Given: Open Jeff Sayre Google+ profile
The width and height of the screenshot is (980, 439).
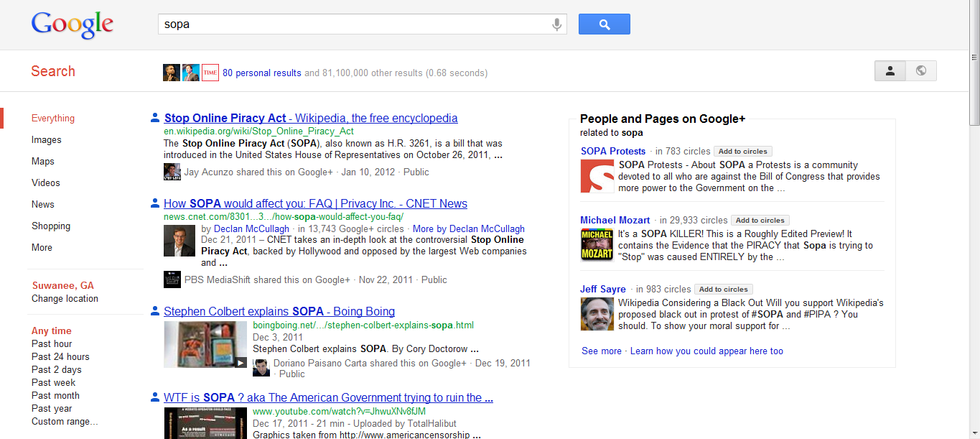Looking at the screenshot, I should 603,290.
